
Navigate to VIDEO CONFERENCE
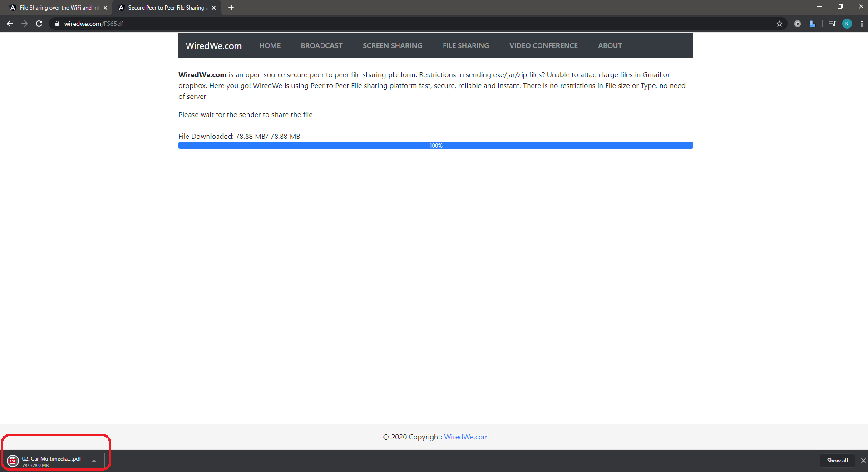pyautogui.click(x=543, y=46)
